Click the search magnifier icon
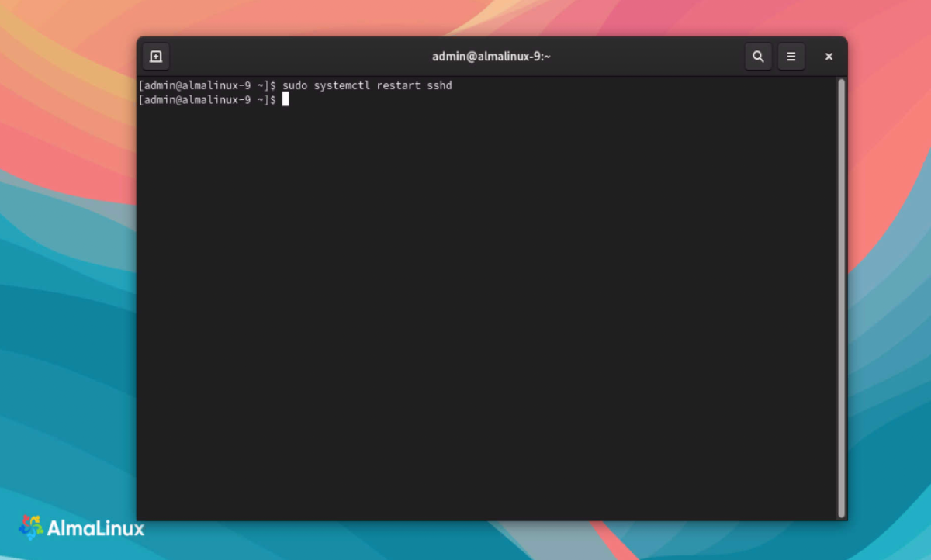931x560 pixels. [x=758, y=57]
